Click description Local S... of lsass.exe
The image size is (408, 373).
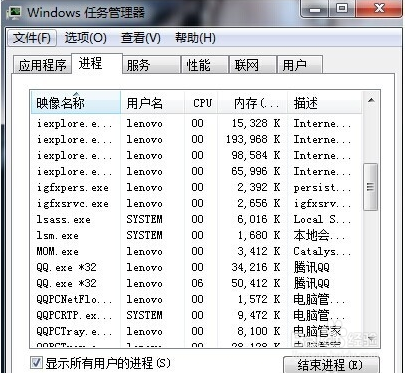(x=322, y=219)
